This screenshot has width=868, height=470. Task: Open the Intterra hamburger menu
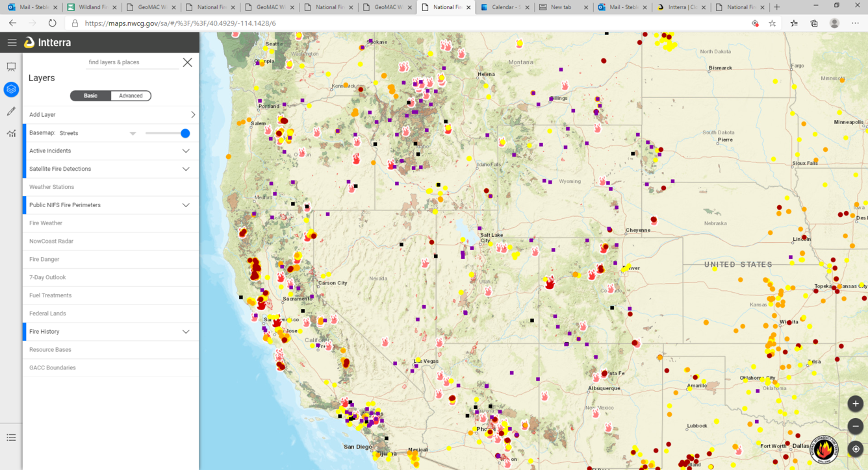pyautogui.click(x=12, y=43)
